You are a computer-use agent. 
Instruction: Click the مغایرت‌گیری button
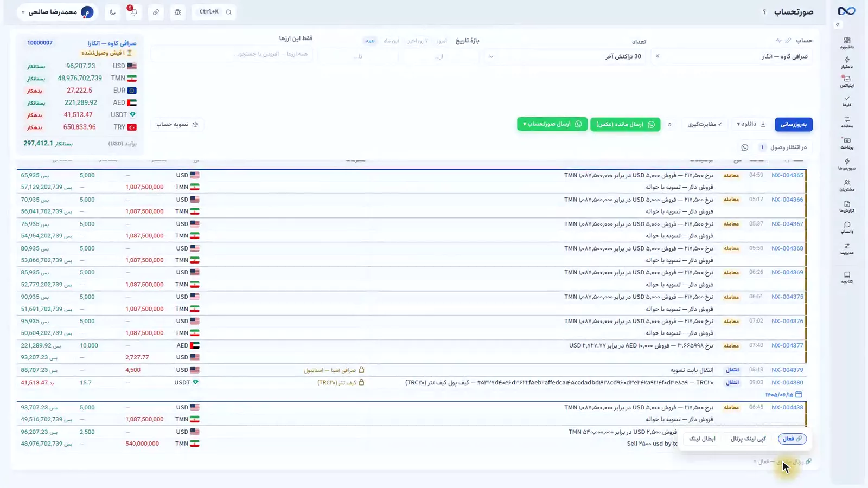coord(705,124)
